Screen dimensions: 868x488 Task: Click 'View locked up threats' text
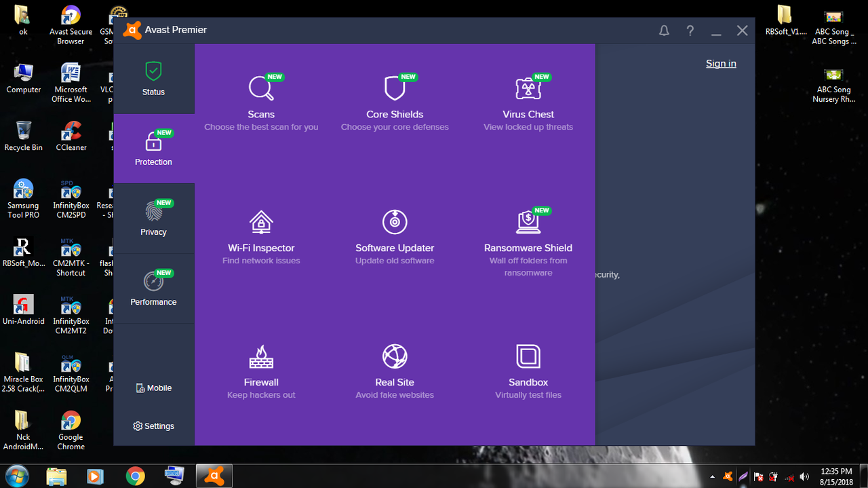coord(528,127)
